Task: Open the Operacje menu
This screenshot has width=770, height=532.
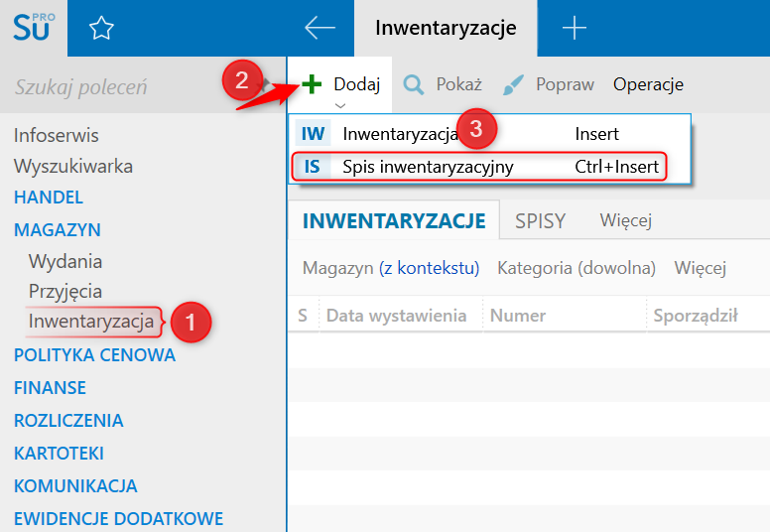Action: pos(648,84)
